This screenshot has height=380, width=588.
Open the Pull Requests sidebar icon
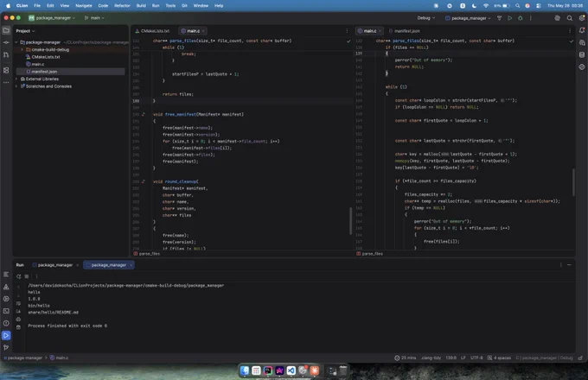point(6,55)
